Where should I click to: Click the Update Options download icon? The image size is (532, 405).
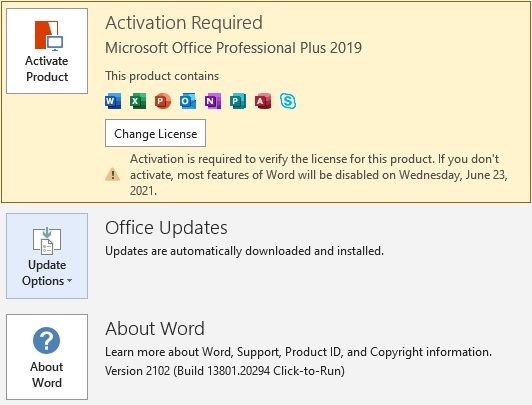click(47, 240)
